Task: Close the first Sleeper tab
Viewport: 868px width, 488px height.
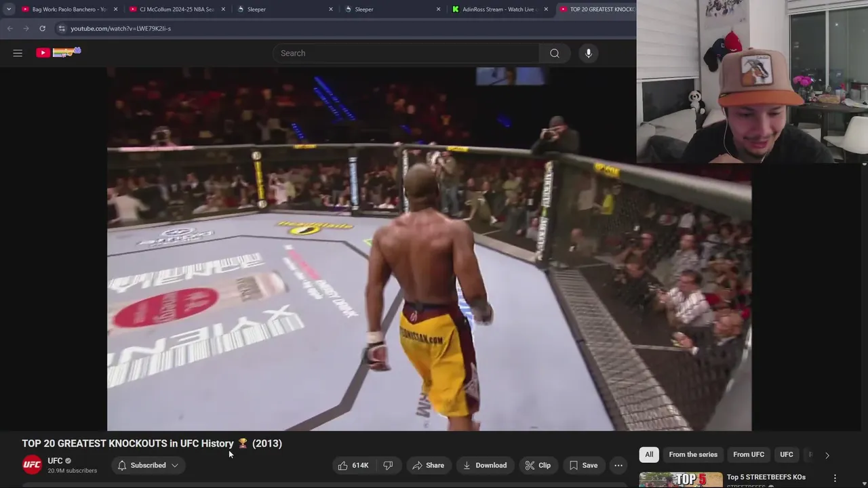Action: click(x=331, y=9)
